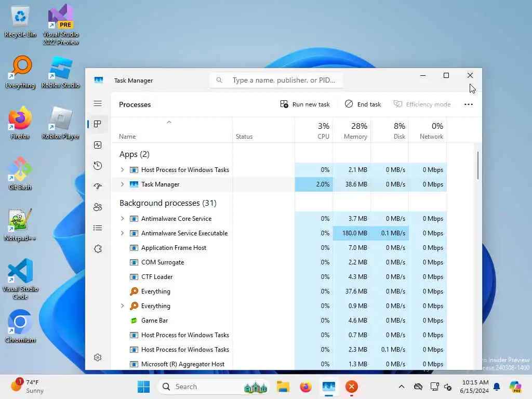Click the Apps (2) group header
The height and width of the screenshot is (399, 532).
(135, 154)
